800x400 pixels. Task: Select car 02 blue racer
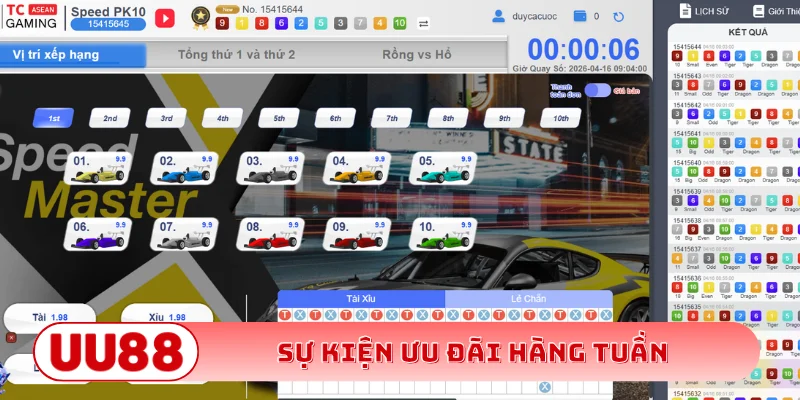pyautogui.click(x=184, y=168)
